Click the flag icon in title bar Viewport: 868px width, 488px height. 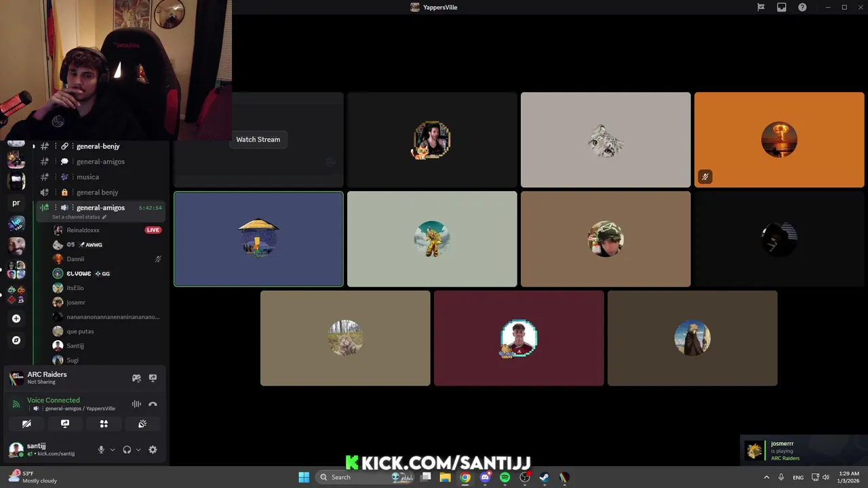click(761, 7)
